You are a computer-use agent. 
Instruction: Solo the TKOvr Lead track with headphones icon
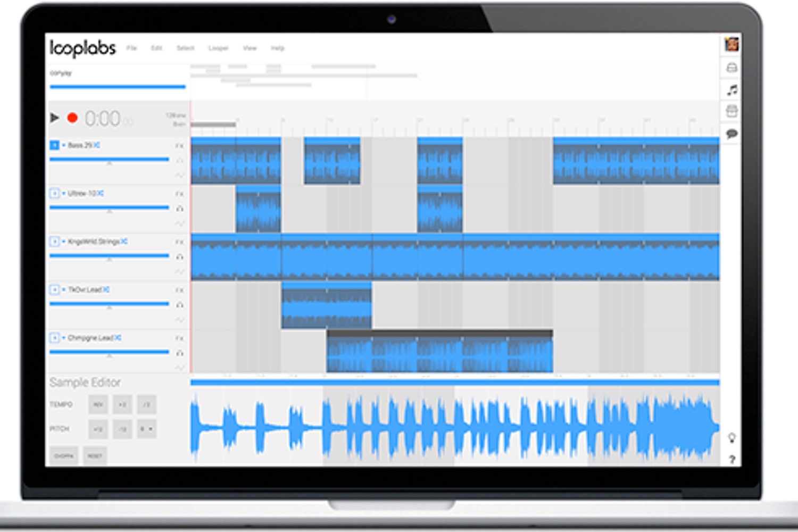[x=180, y=304]
